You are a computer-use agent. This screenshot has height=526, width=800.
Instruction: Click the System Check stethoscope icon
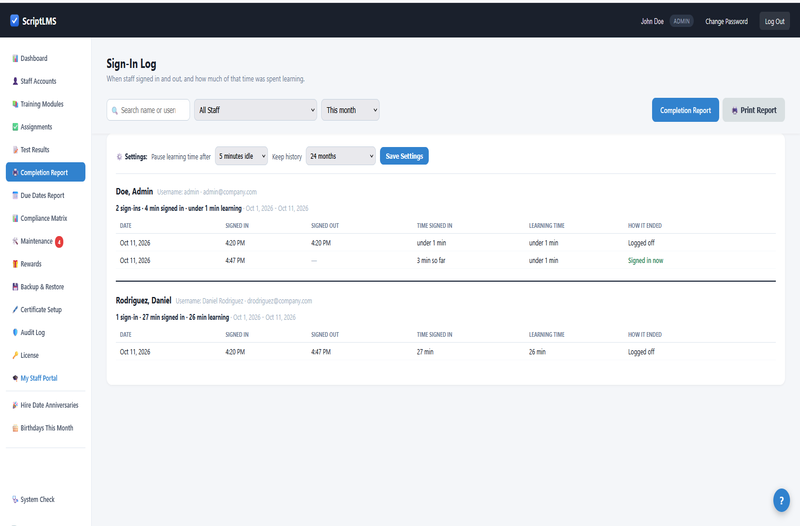pyautogui.click(x=15, y=500)
